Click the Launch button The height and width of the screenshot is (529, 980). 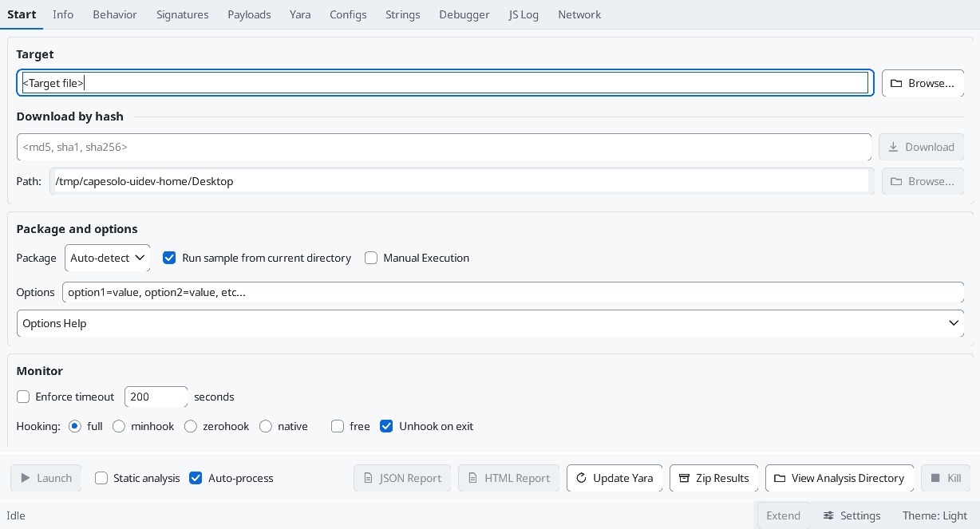click(x=46, y=478)
